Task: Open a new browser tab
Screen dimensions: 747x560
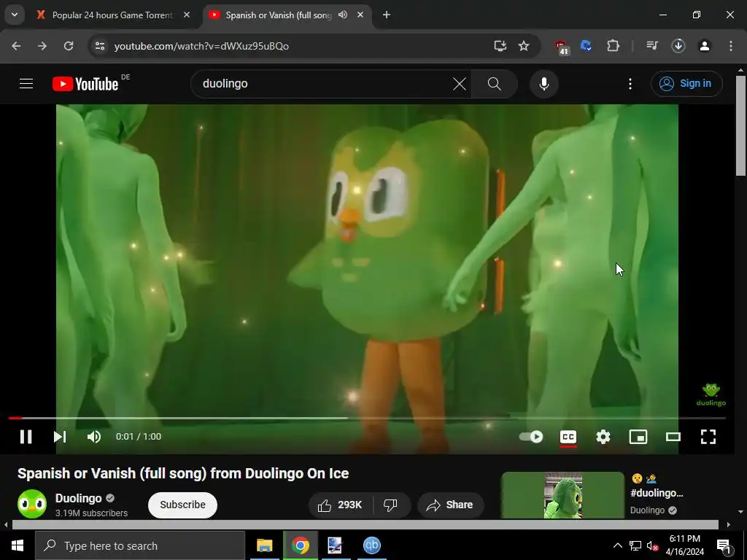Action: coord(387,15)
